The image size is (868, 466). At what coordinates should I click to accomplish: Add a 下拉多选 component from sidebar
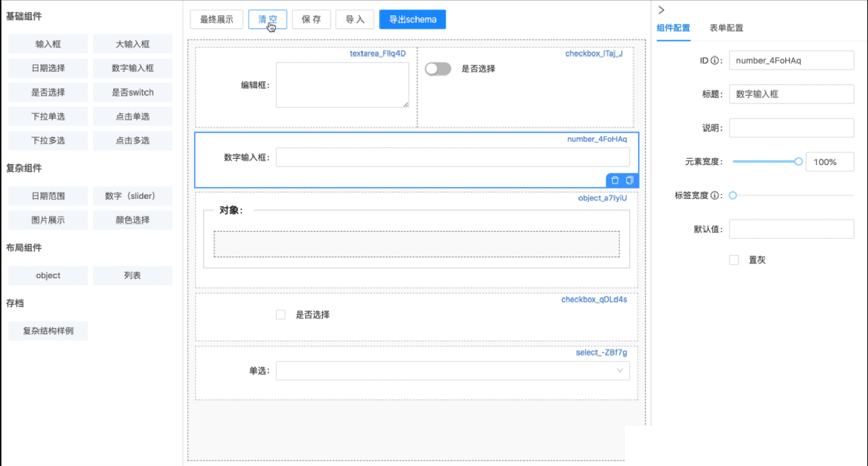click(x=48, y=141)
